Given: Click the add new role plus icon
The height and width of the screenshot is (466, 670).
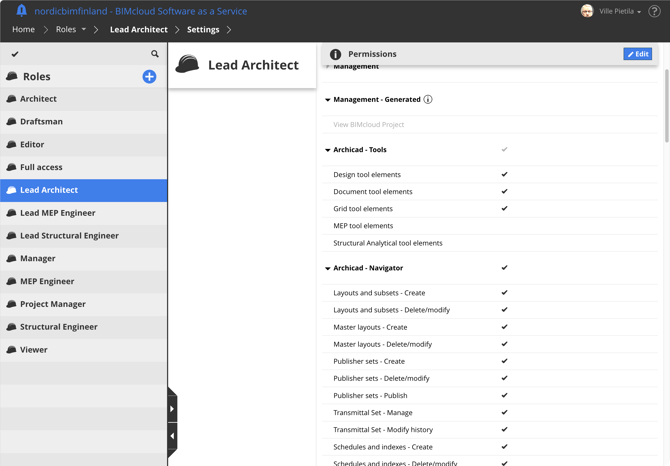Looking at the screenshot, I should [x=149, y=76].
